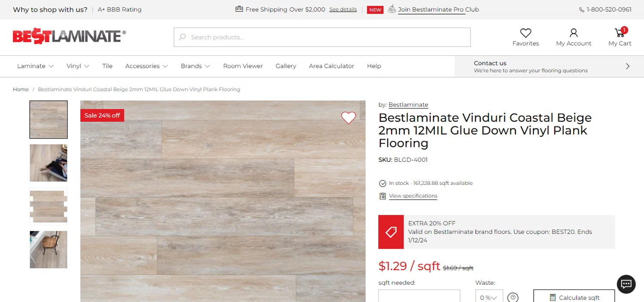Select the plank layout thumbnail
The height and width of the screenshot is (302, 644).
click(x=49, y=206)
